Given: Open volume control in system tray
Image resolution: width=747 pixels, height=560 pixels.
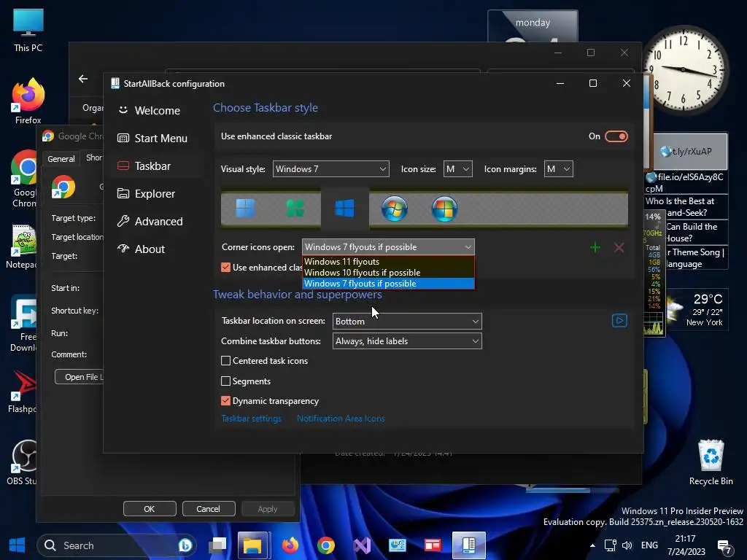Looking at the screenshot, I should point(627,545).
